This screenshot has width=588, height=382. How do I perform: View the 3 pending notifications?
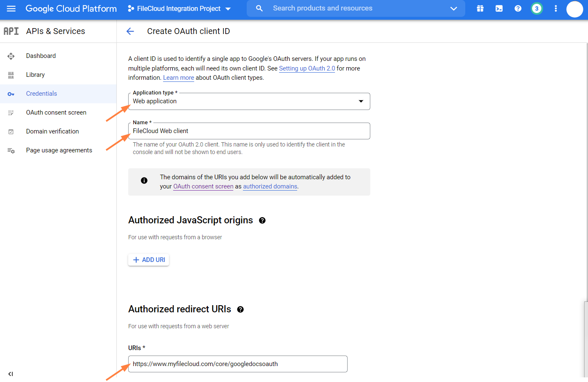click(537, 8)
